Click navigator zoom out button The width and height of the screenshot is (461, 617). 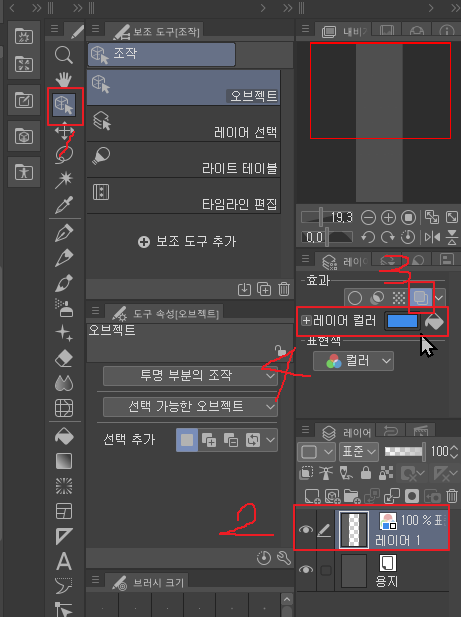[368, 217]
